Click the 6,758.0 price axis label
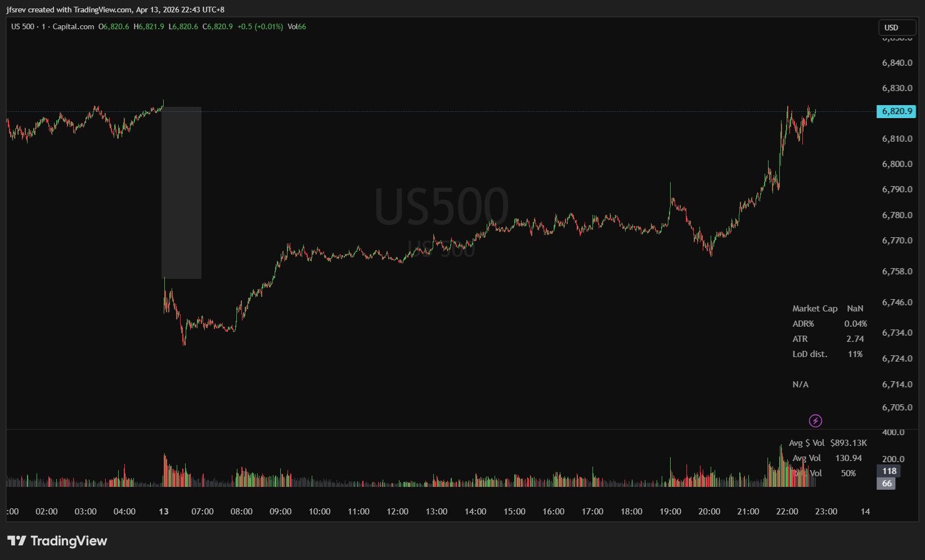Image resolution: width=925 pixels, height=560 pixels. click(897, 272)
